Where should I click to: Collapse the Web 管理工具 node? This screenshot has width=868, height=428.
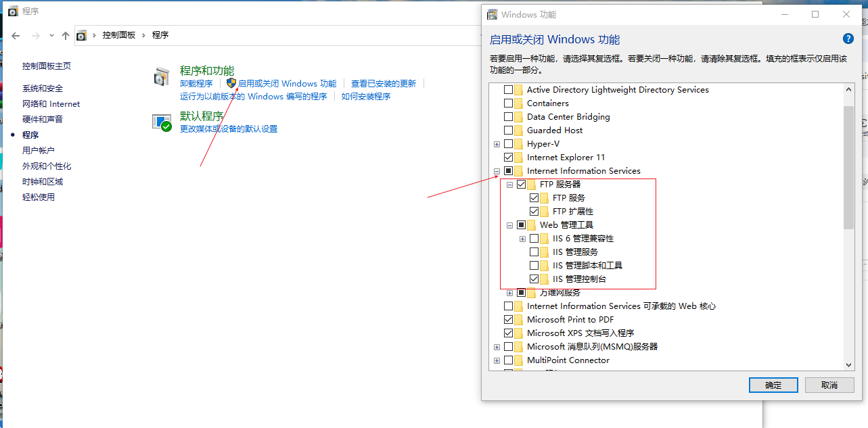pyautogui.click(x=509, y=225)
